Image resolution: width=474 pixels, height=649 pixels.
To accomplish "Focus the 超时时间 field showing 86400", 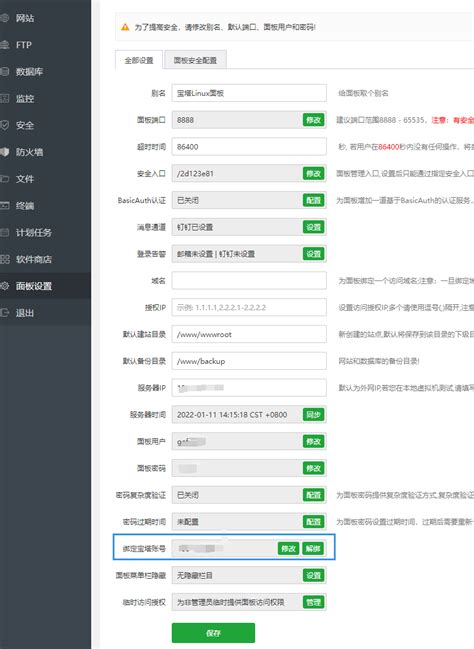I will (x=249, y=147).
